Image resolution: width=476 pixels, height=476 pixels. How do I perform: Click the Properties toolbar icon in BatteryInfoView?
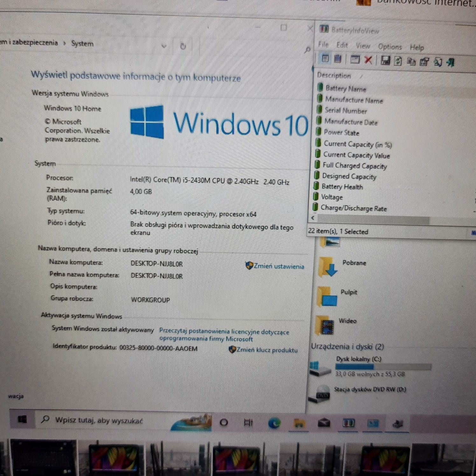424,62
